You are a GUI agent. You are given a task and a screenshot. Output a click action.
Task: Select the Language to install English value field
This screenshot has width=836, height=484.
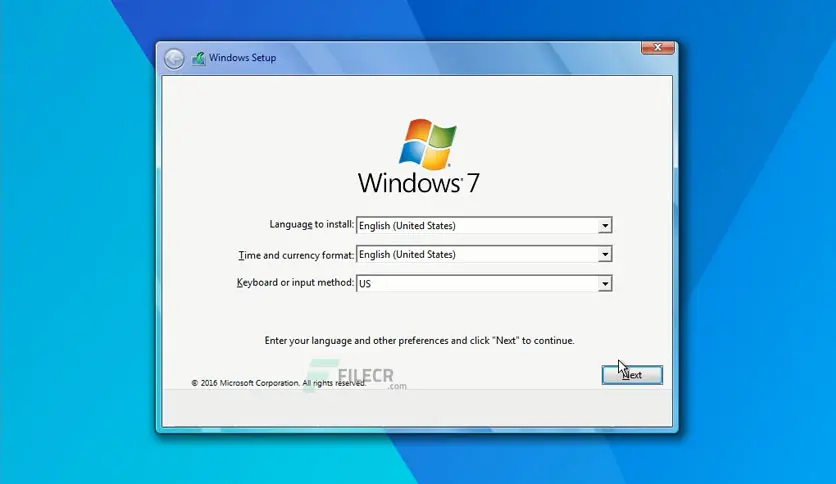[x=476, y=226]
